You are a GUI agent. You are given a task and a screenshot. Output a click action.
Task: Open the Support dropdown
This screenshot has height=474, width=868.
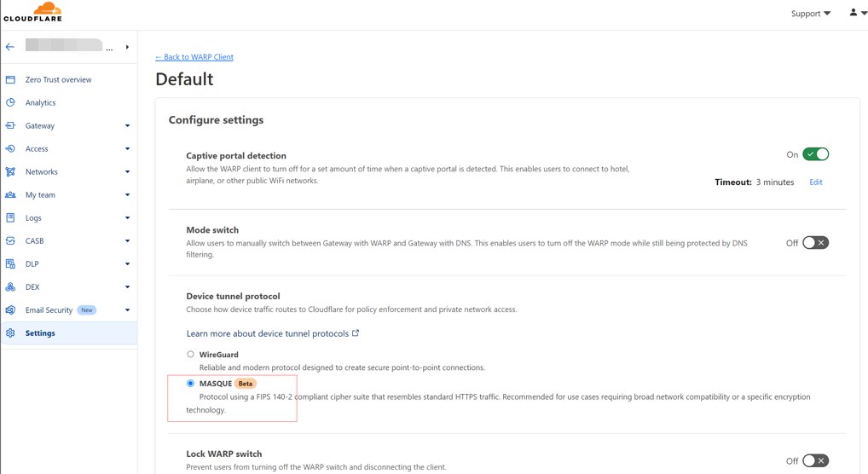(x=810, y=14)
